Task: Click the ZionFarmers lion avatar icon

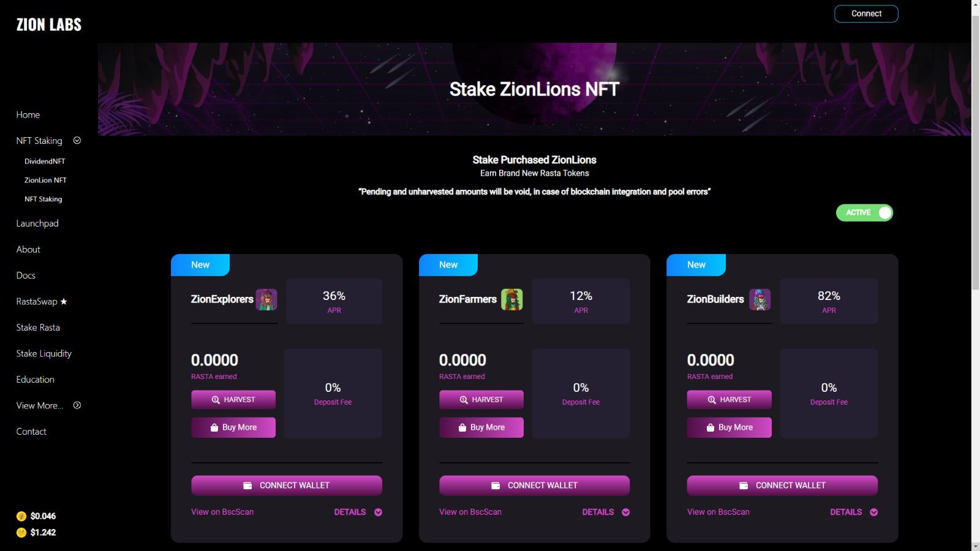Action: pyautogui.click(x=512, y=299)
